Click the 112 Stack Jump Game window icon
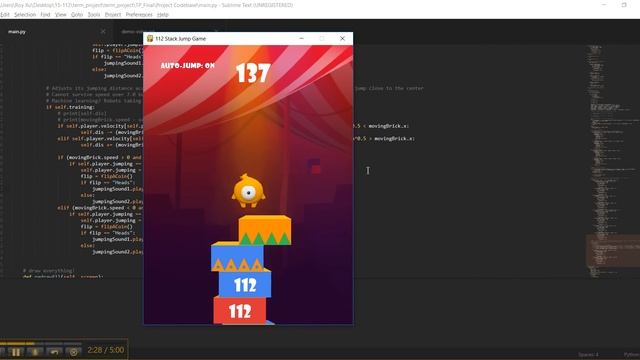The image size is (640, 360). pos(150,38)
